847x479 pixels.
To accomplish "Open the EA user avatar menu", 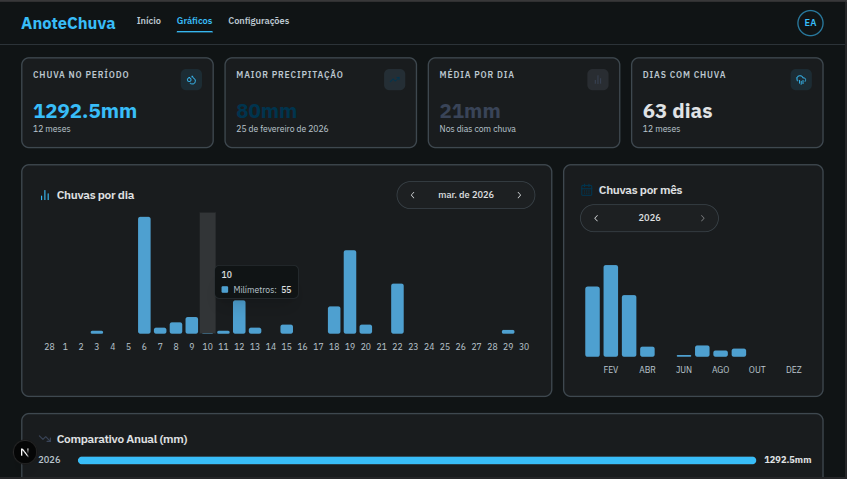I will pos(810,23).
